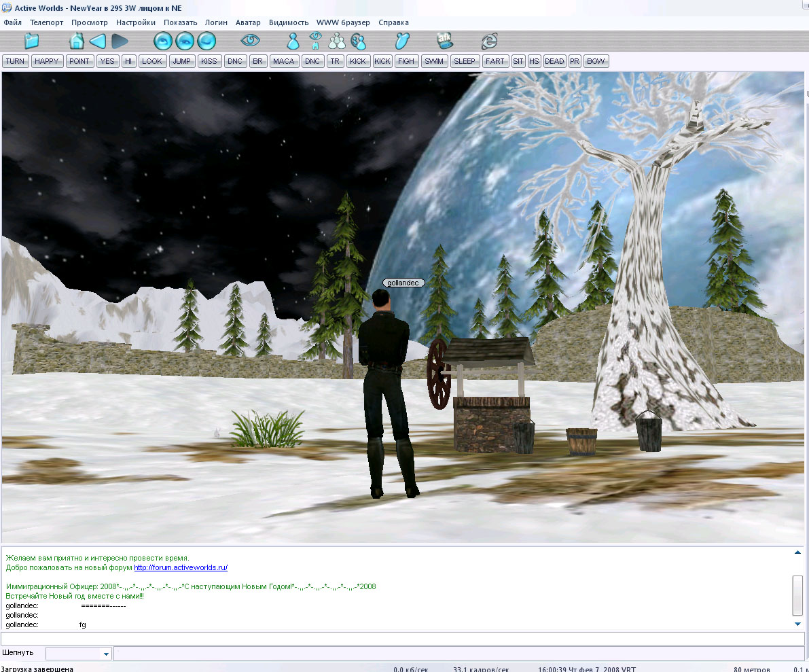Trigger the PR gesture button
The image size is (809, 672).
tap(574, 61)
